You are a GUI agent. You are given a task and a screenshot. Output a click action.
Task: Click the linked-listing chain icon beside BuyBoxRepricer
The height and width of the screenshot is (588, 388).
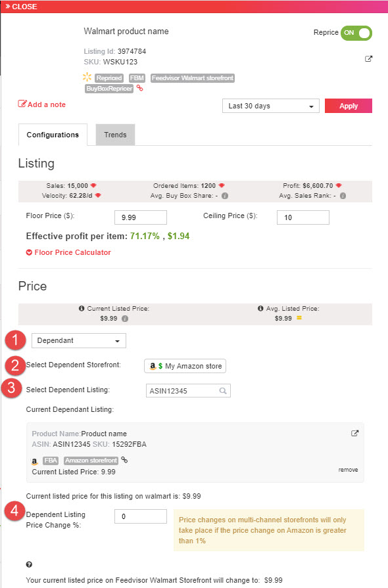point(139,88)
